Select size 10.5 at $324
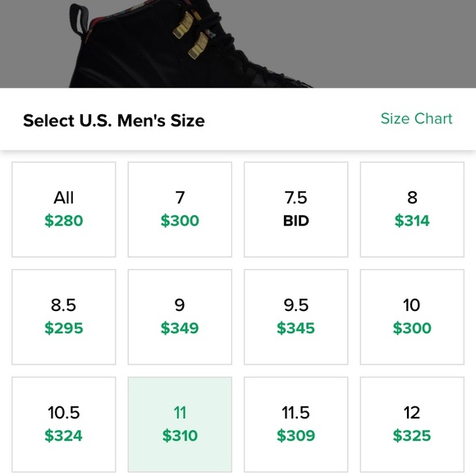Screen dimensions: 476x476 64,424
